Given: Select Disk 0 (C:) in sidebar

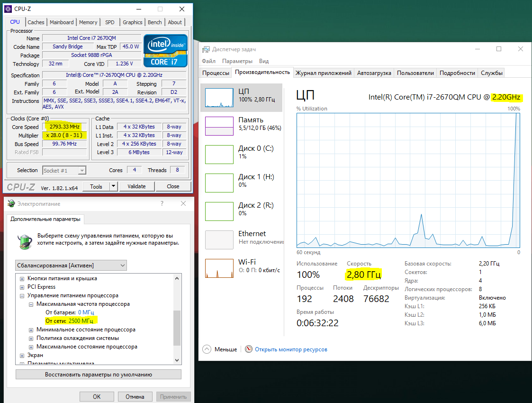Looking at the screenshot, I should 242,155.
